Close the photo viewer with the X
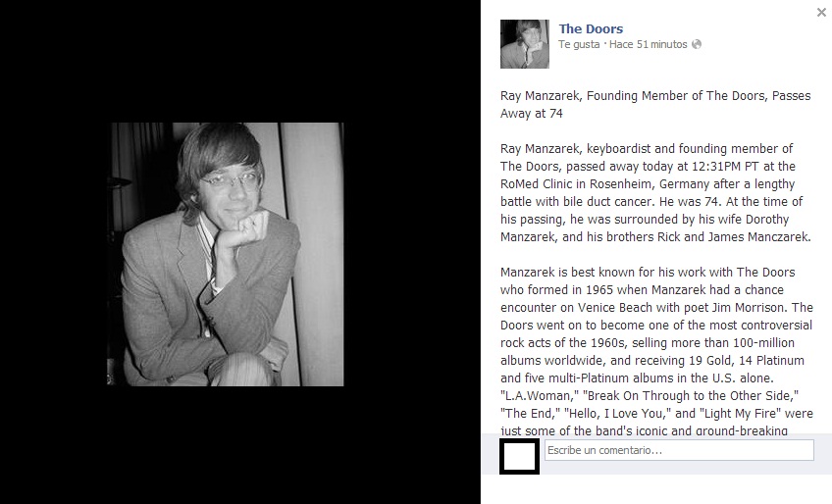The image size is (832, 504). [821, 12]
